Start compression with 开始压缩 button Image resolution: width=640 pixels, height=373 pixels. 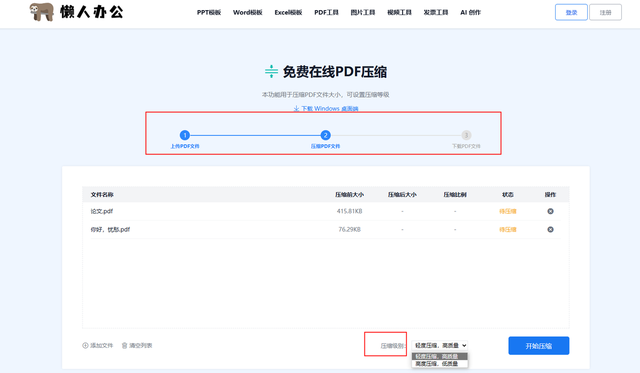[x=538, y=346]
